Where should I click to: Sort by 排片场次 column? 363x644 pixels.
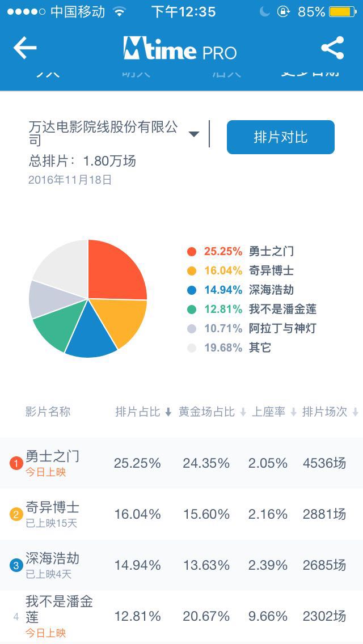coord(330,412)
